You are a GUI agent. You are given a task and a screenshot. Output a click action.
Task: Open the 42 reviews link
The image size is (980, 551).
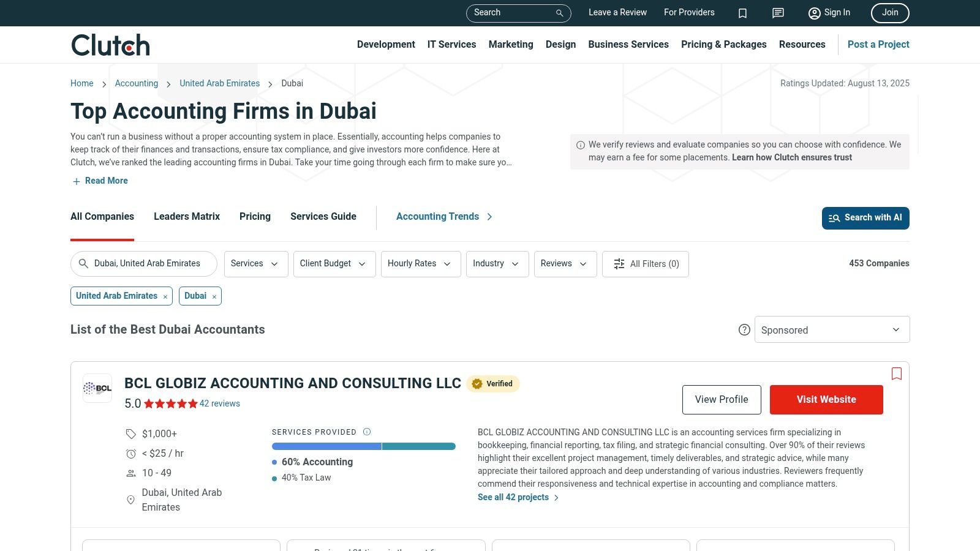tap(220, 403)
